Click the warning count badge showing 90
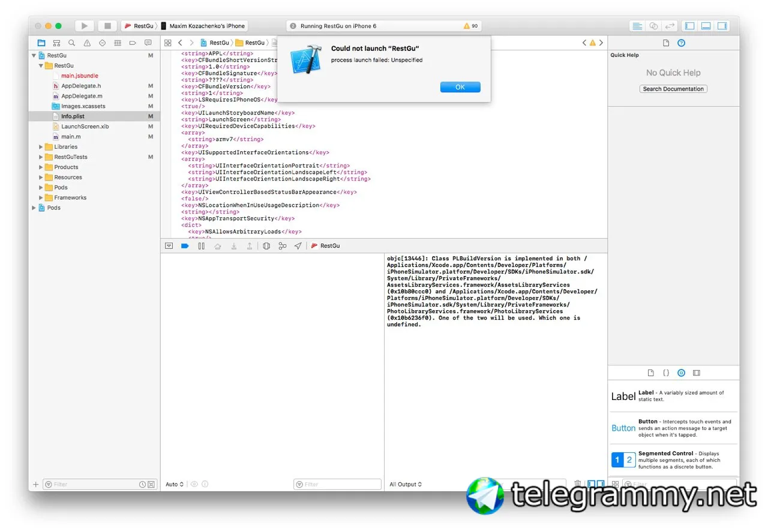The image size is (768, 532). click(x=471, y=26)
